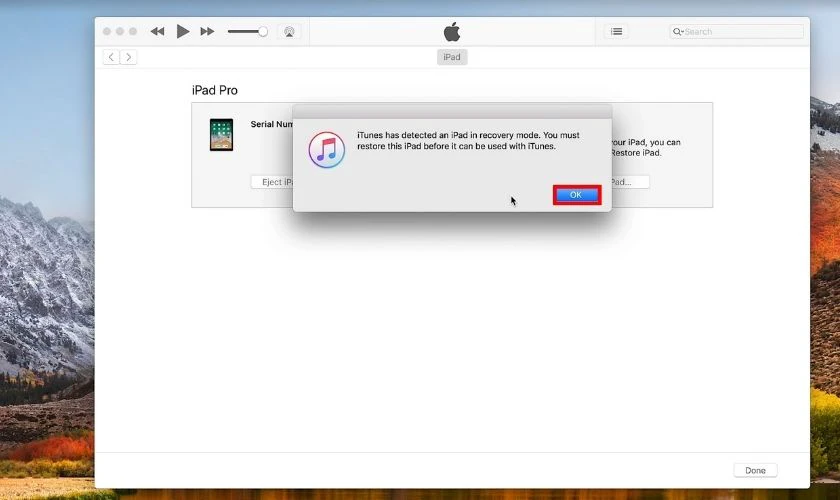Open the Up Next list icon
Image resolution: width=840 pixels, height=500 pixels.
click(x=617, y=32)
